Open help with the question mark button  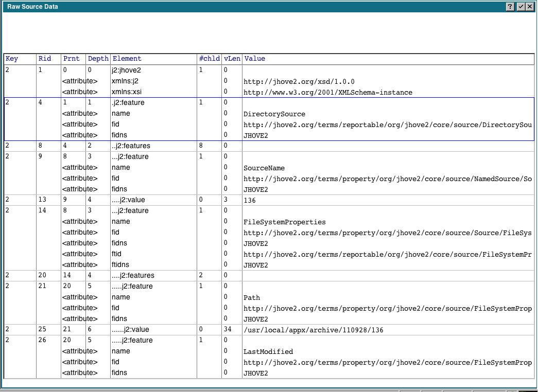pyautogui.click(x=510, y=7)
